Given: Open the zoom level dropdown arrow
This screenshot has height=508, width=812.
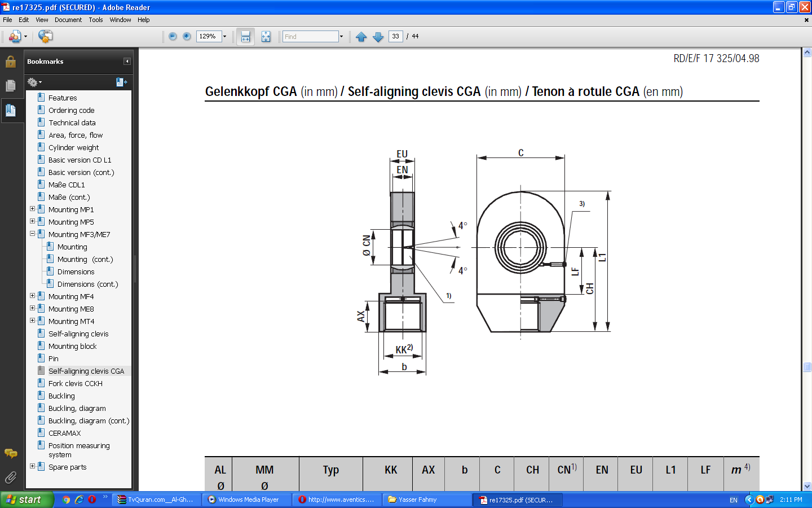Looking at the screenshot, I should click(x=224, y=37).
